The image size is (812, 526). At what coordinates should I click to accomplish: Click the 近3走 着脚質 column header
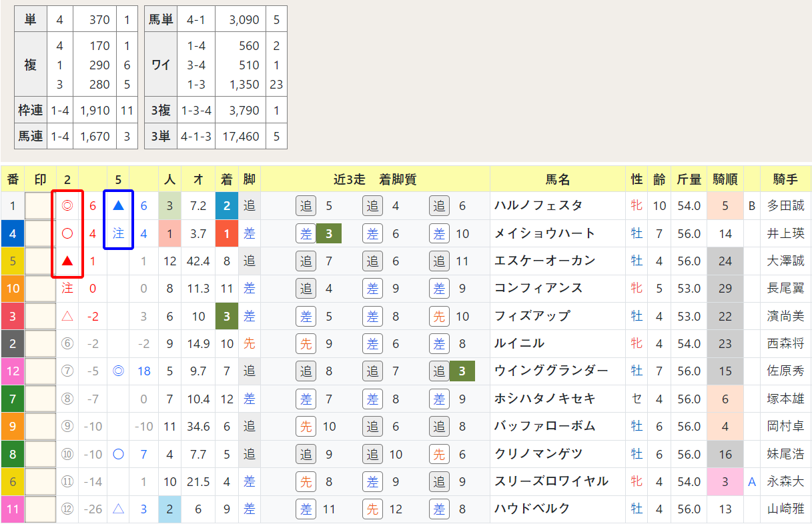[x=376, y=179]
